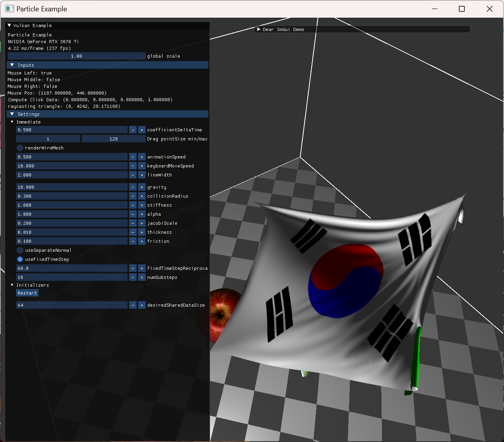Increase thickness with plus button
Viewport: 504px width, 442px height.
142,232
